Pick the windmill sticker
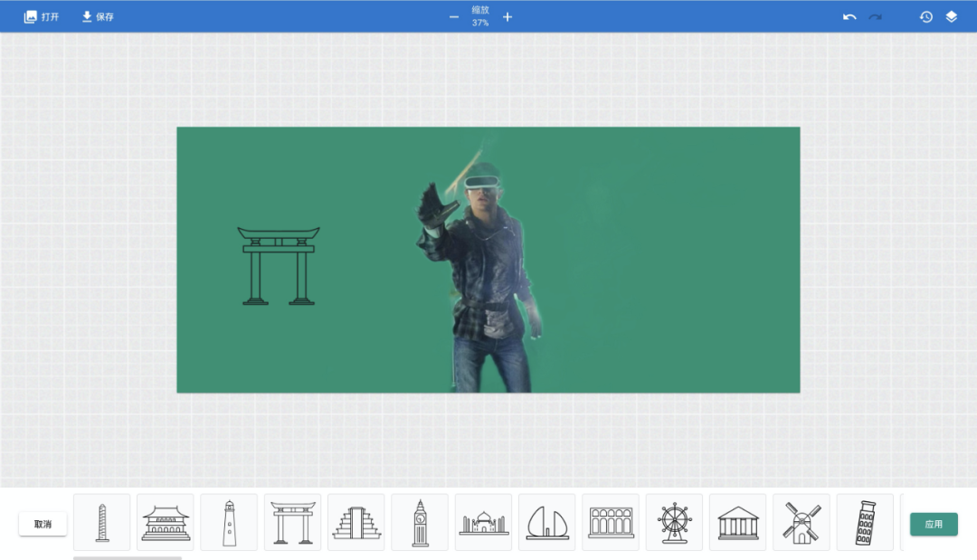Screen dimensions: 977x560 click(x=802, y=523)
